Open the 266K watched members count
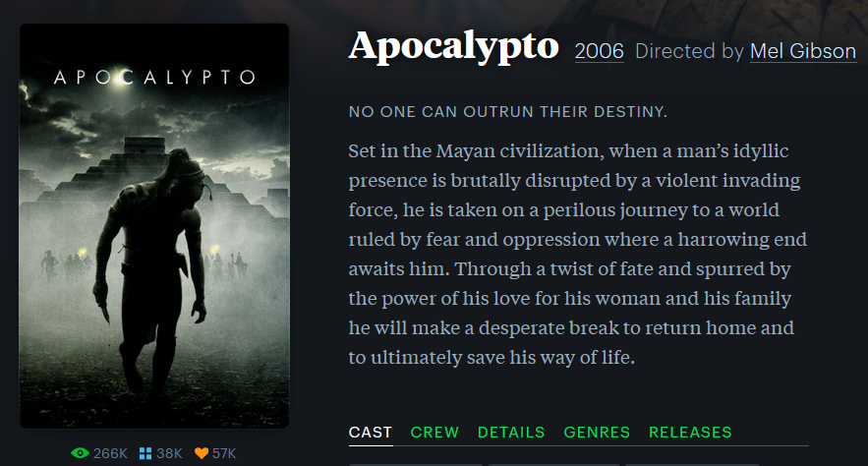 [110, 453]
